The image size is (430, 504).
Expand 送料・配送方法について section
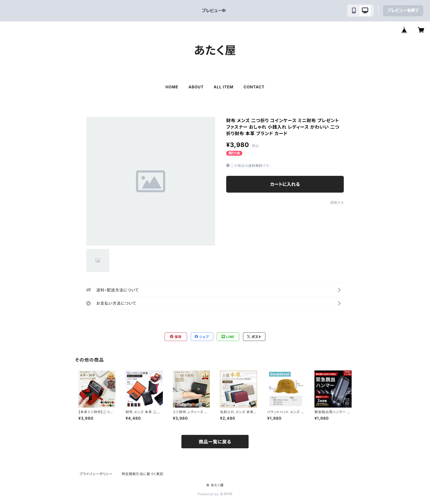(x=215, y=290)
